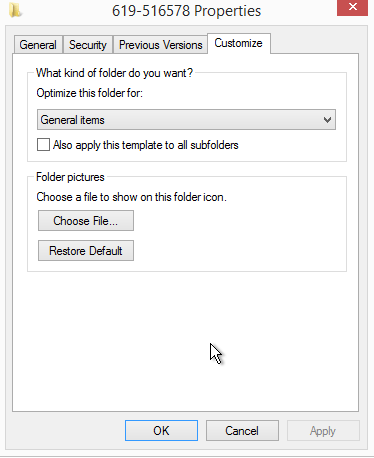
Task: Confirm changes with the OK button
Action: (161, 431)
